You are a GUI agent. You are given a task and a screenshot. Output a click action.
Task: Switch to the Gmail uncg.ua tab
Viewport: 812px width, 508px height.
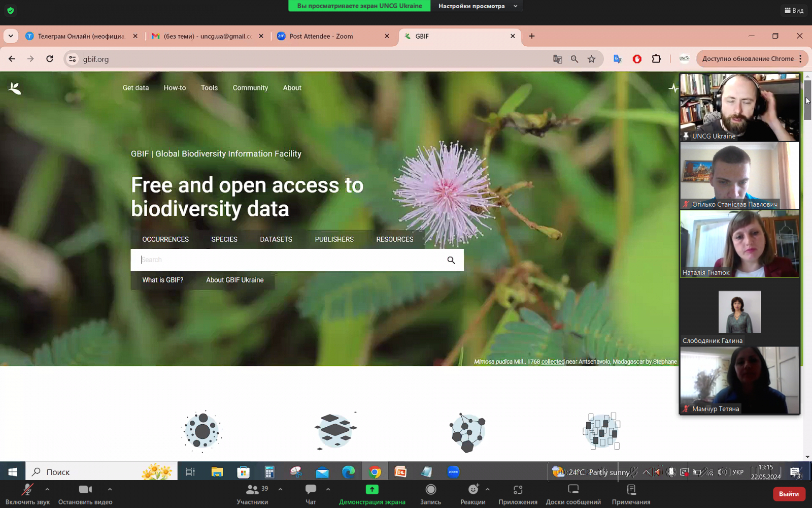(x=208, y=36)
